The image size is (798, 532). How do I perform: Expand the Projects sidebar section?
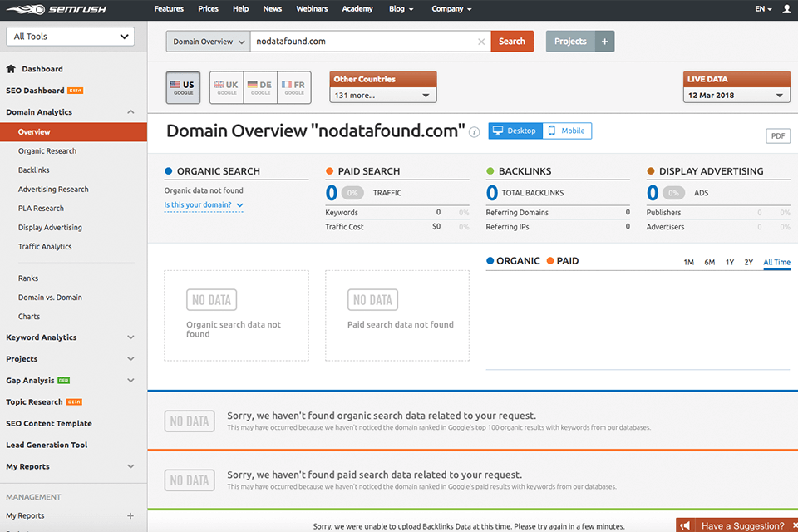pyautogui.click(x=131, y=359)
